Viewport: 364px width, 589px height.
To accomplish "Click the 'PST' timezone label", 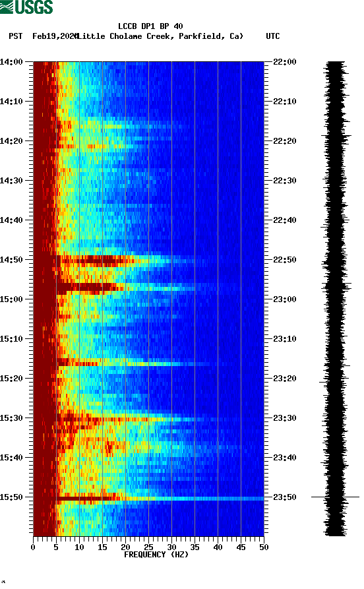I will (15, 36).
